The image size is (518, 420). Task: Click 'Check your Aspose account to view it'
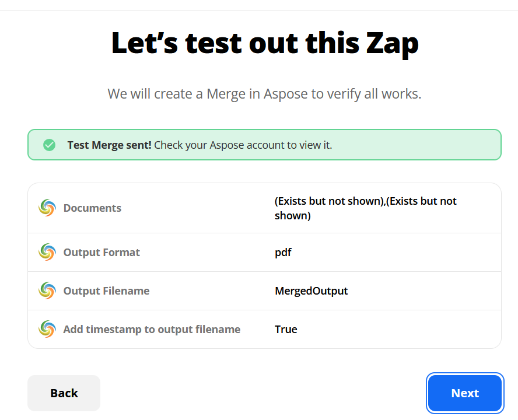(x=243, y=145)
